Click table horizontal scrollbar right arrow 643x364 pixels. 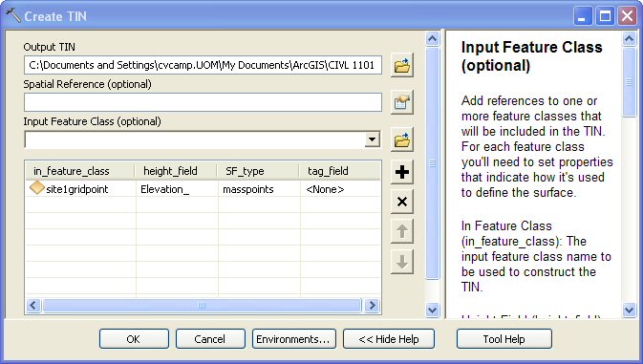[x=372, y=306]
